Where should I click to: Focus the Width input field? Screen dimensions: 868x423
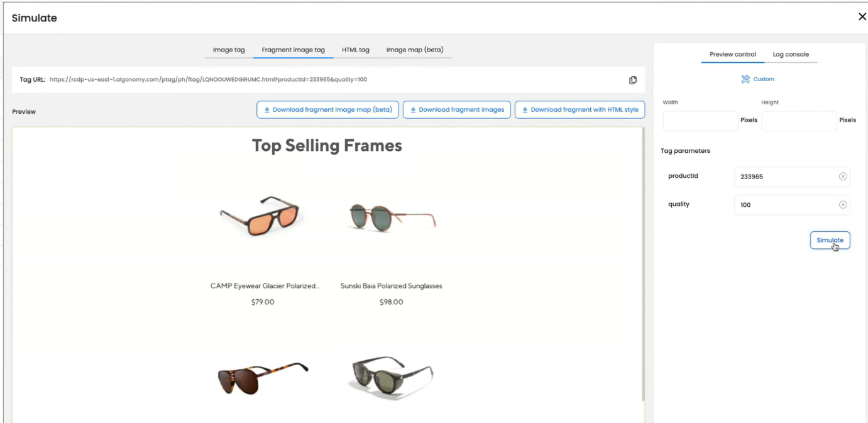coord(700,121)
